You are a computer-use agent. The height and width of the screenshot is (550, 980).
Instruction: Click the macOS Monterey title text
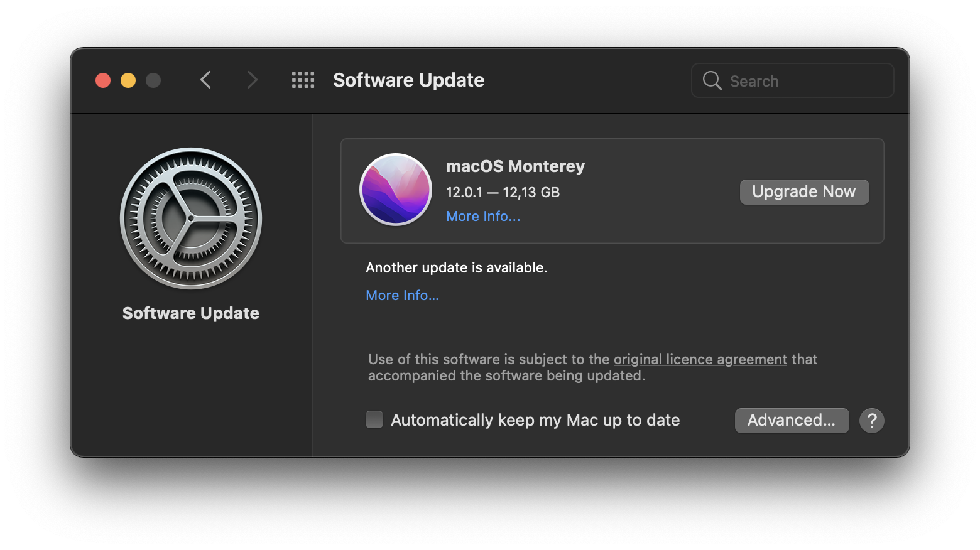coord(515,166)
